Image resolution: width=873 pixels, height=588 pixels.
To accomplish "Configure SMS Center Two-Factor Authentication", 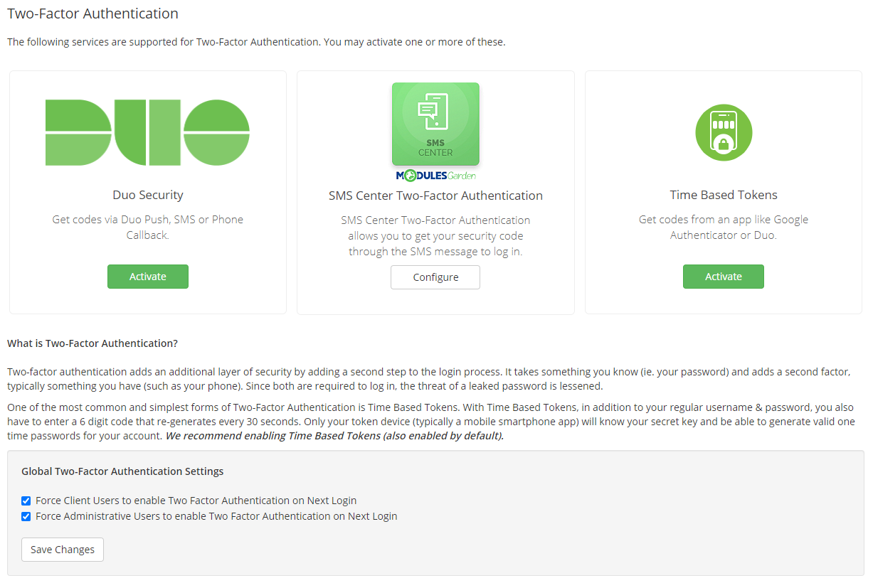I will pos(435,277).
